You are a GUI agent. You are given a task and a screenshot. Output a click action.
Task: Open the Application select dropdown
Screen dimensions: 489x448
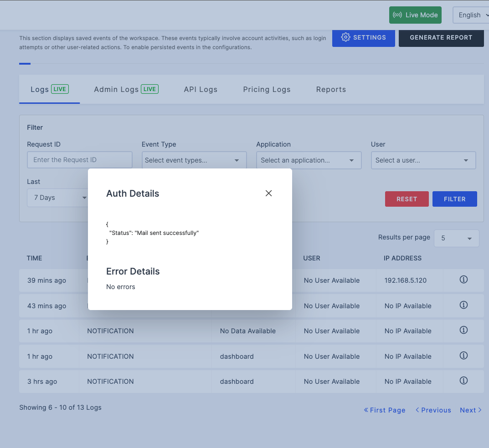(309, 160)
